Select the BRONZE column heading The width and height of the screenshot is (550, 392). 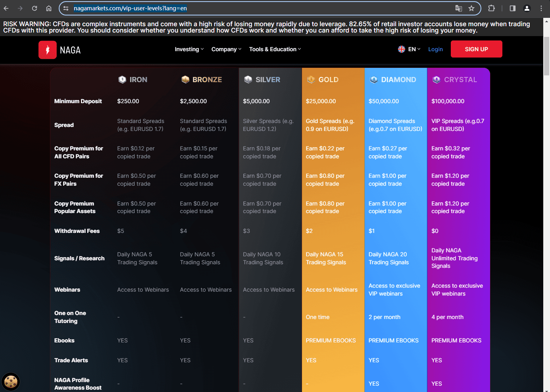207,80
